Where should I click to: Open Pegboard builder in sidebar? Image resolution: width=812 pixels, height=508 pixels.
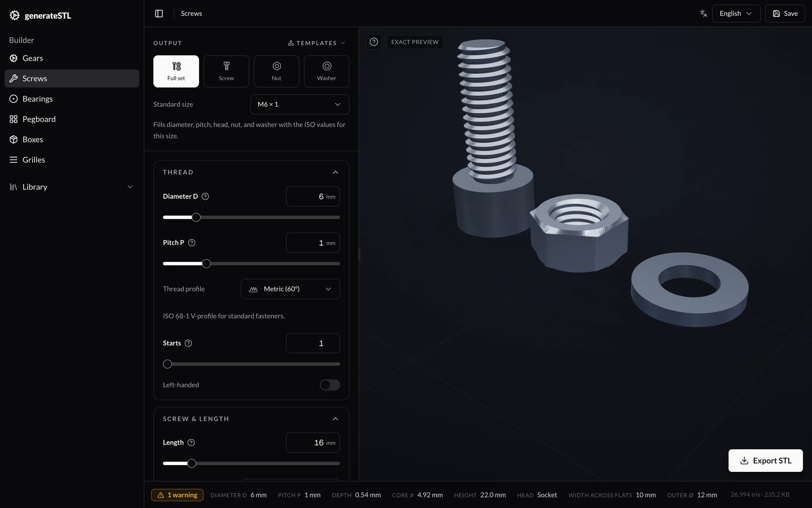72,119
